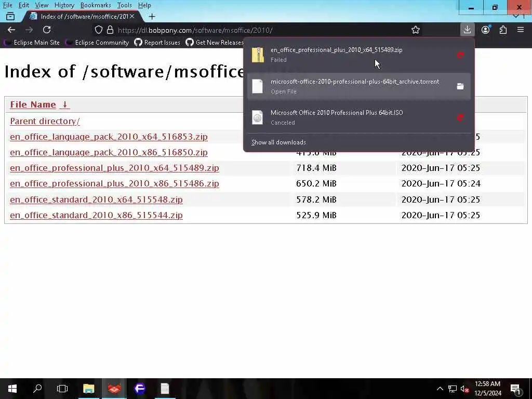
Task: Open the red browser taskbar icon
Action: tap(114, 389)
